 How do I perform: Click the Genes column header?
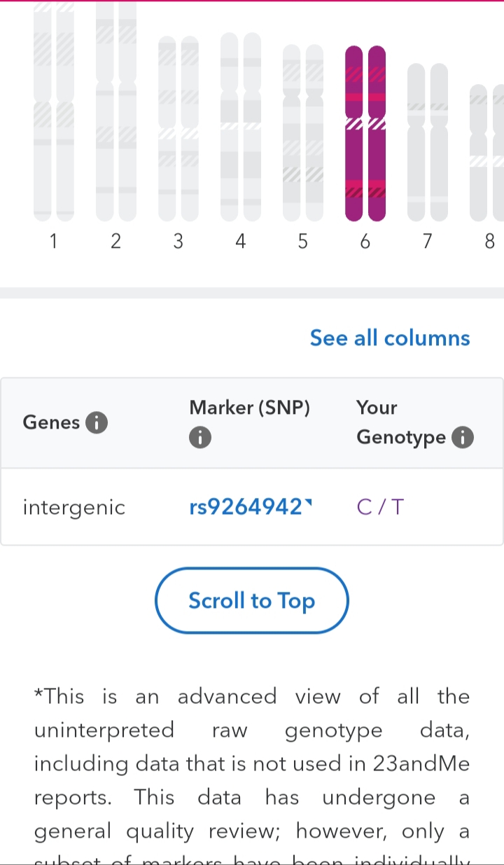click(51, 422)
